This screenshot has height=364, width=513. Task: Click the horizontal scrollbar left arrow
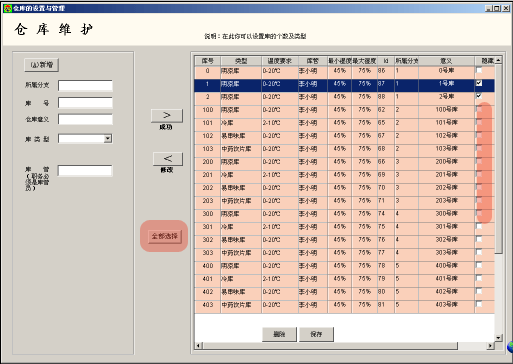[x=198, y=345]
